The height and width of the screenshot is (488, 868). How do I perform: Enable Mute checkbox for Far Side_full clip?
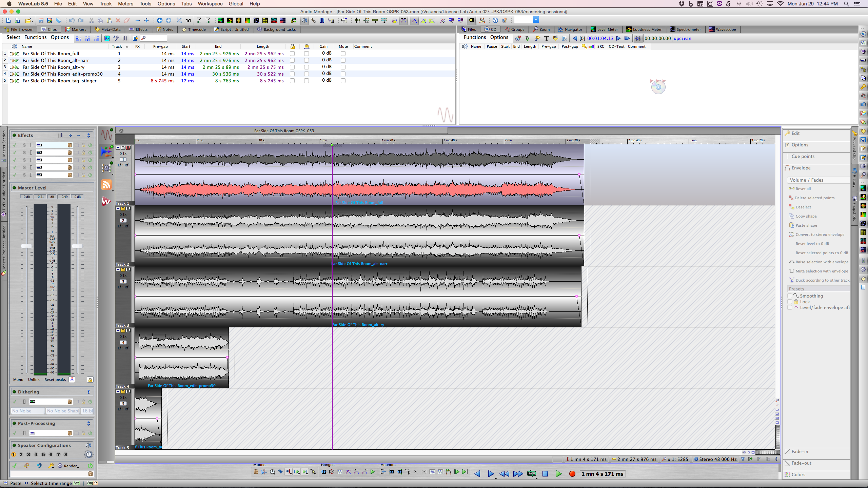coord(343,54)
